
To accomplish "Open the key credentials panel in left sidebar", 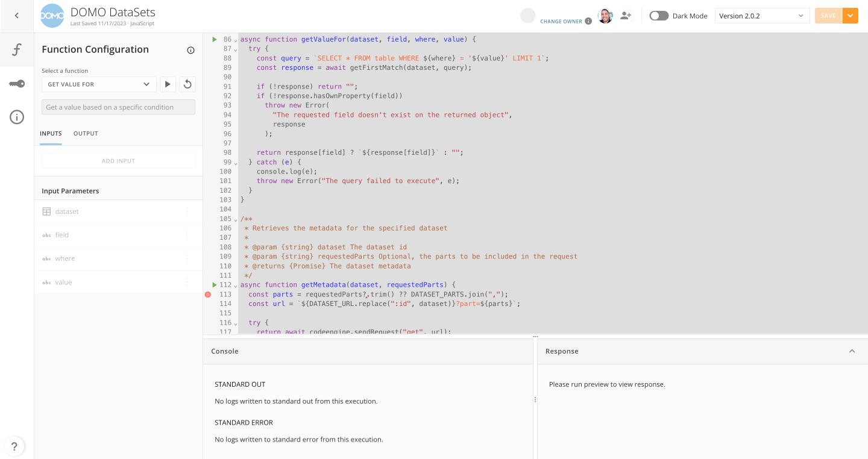I will point(16,84).
